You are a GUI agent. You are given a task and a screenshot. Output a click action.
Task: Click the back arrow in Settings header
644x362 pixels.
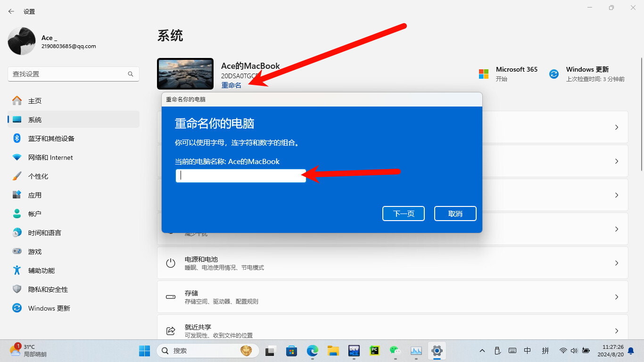click(x=11, y=11)
